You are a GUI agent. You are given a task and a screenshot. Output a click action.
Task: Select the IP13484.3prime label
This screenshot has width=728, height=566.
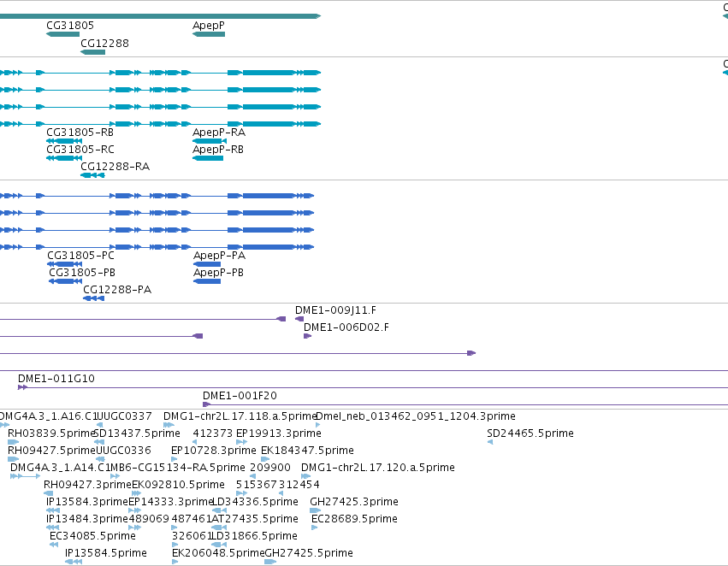tap(87, 519)
